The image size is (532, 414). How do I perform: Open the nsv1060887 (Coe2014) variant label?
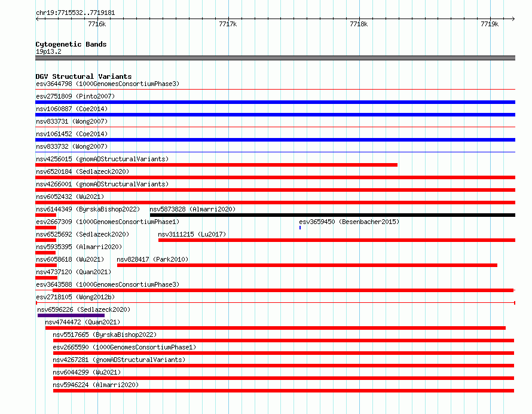(72, 109)
